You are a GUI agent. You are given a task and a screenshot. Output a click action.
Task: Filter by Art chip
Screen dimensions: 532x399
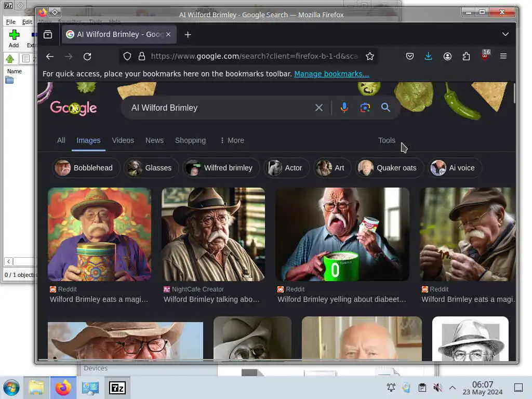[x=331, y=168]
